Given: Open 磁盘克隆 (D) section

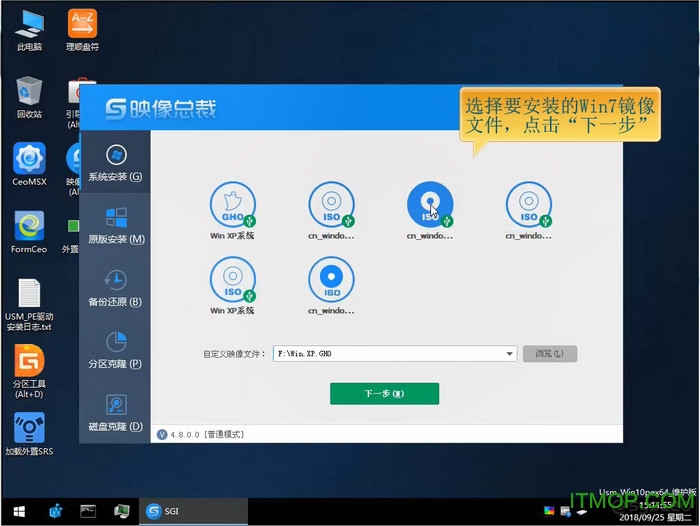Looking at the screenshot, I should 115,412.
